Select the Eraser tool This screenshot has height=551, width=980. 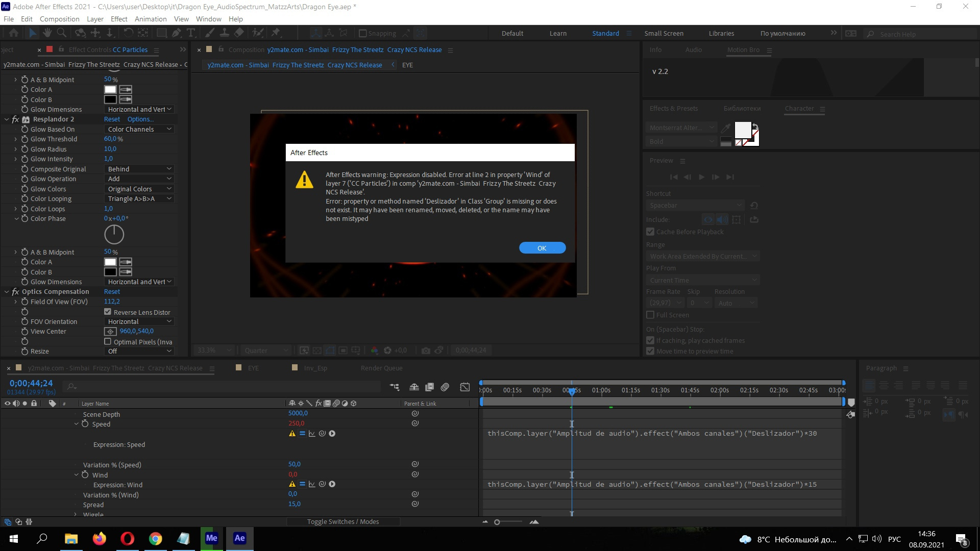pyautogui.click(x=239, y=33)
